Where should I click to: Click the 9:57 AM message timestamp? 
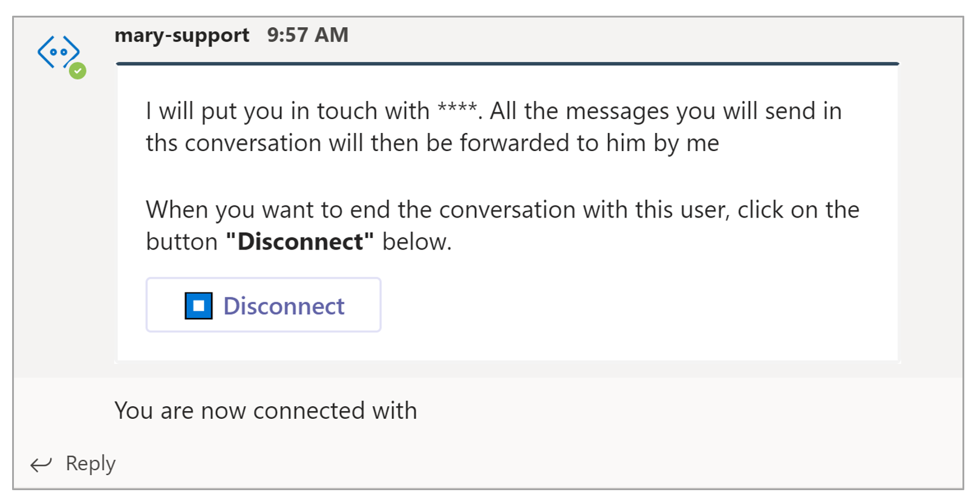[307, 35]
